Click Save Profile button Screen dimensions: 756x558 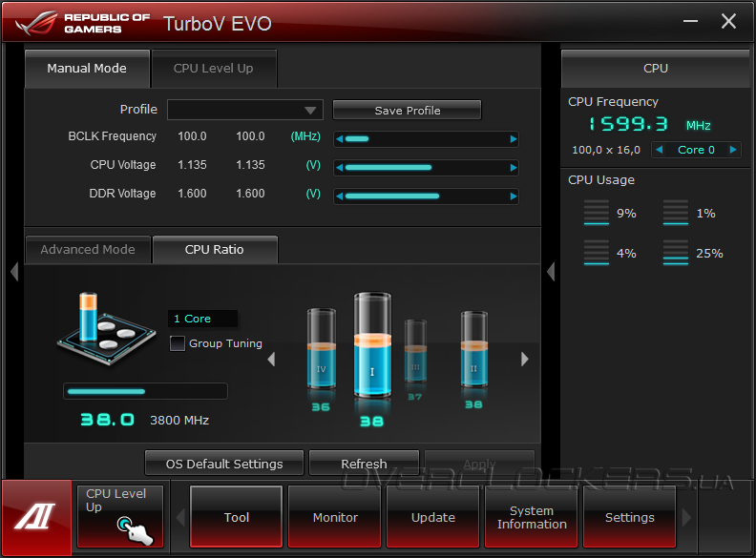[408, 111]
